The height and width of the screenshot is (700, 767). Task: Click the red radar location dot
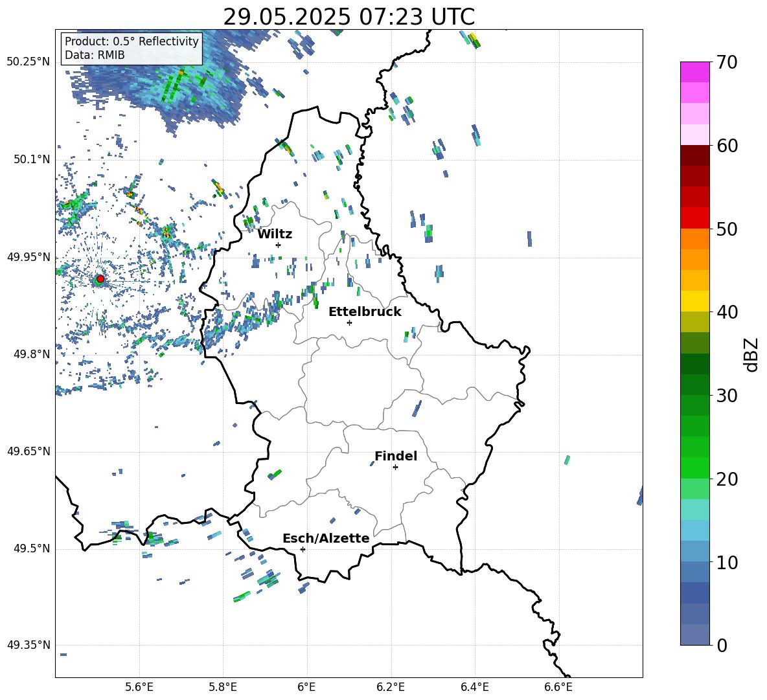(x=100, y=279)
